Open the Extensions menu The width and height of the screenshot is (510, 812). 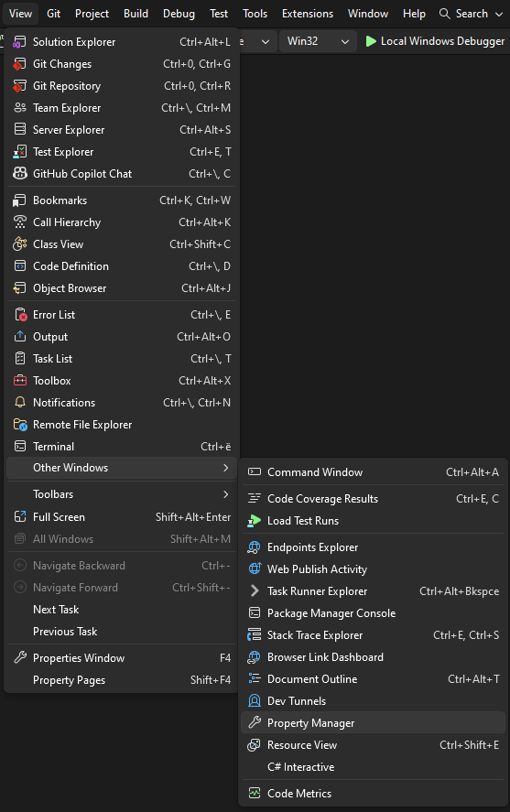coord(308,14)
